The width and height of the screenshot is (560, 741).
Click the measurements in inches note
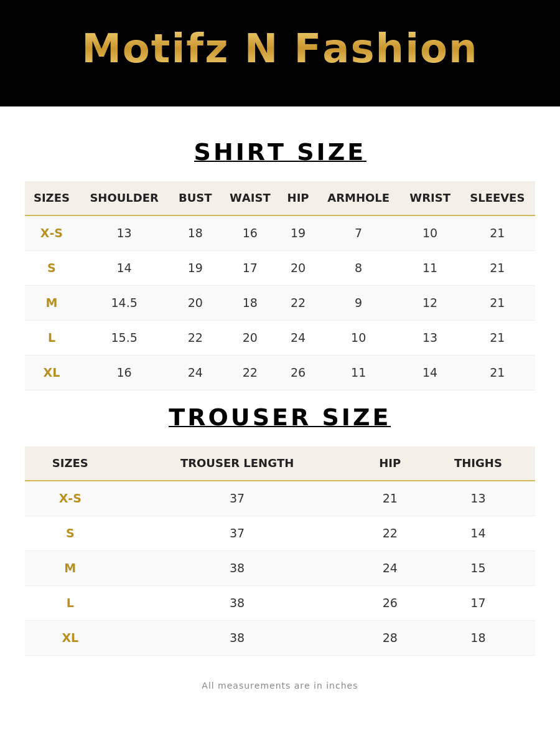coord(279,686)
